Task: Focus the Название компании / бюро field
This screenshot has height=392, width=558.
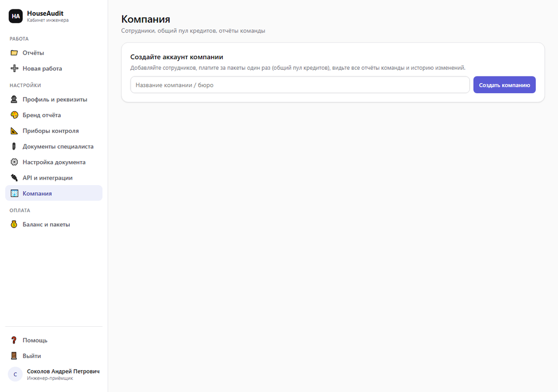Action: pos(300,85)
